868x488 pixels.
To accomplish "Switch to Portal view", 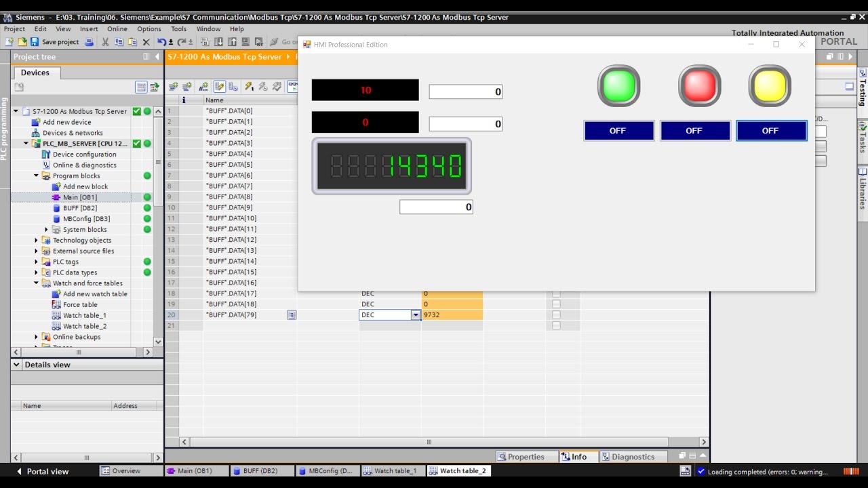I will point(42,471).
